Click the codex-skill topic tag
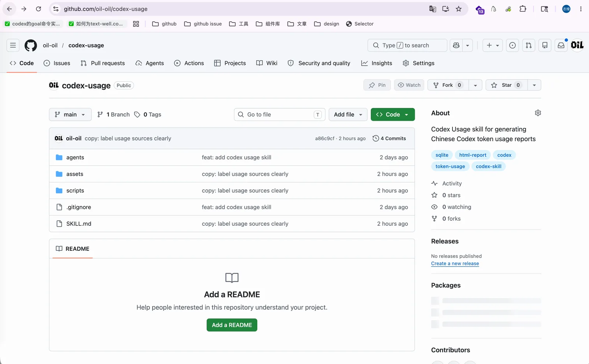 (489, 166)
